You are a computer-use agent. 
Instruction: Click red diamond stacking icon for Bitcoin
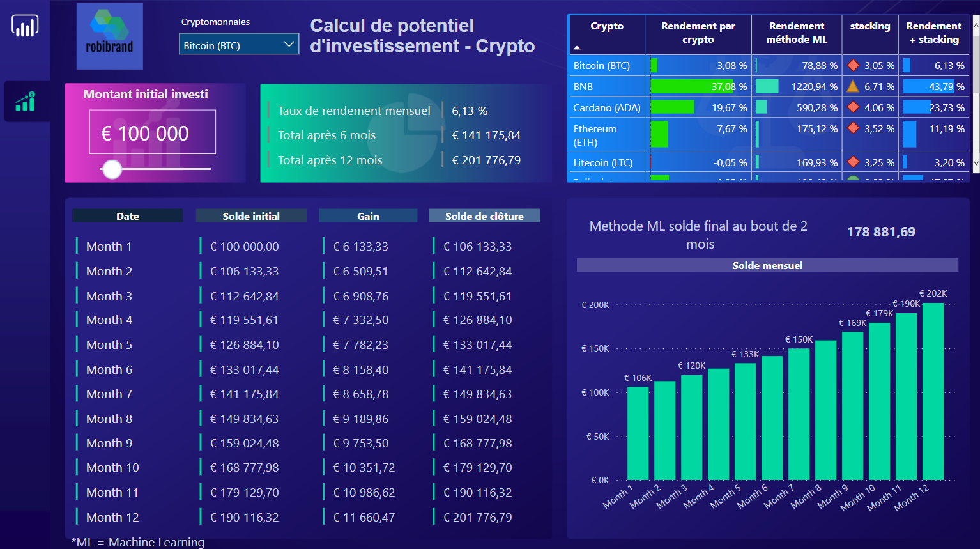point(853,65)
